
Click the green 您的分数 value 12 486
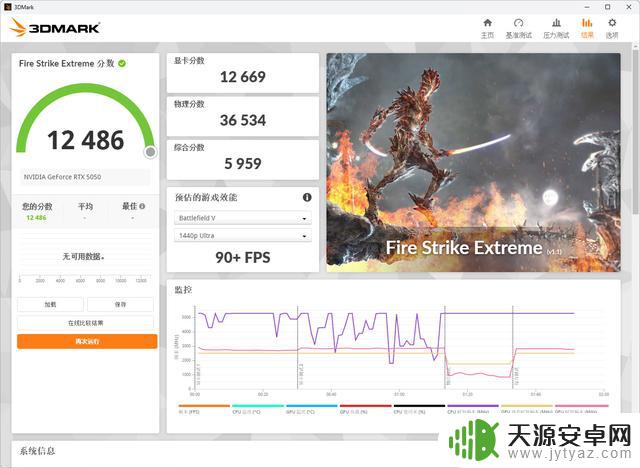(x=36, y=217)
